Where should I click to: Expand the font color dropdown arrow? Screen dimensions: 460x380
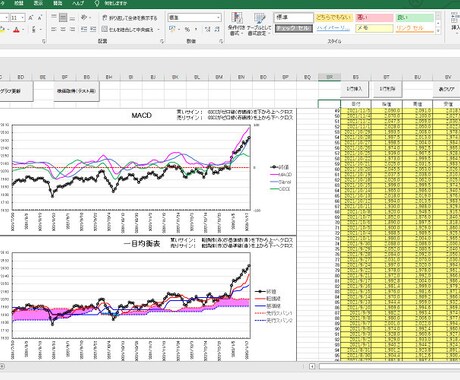click(23, 30)
